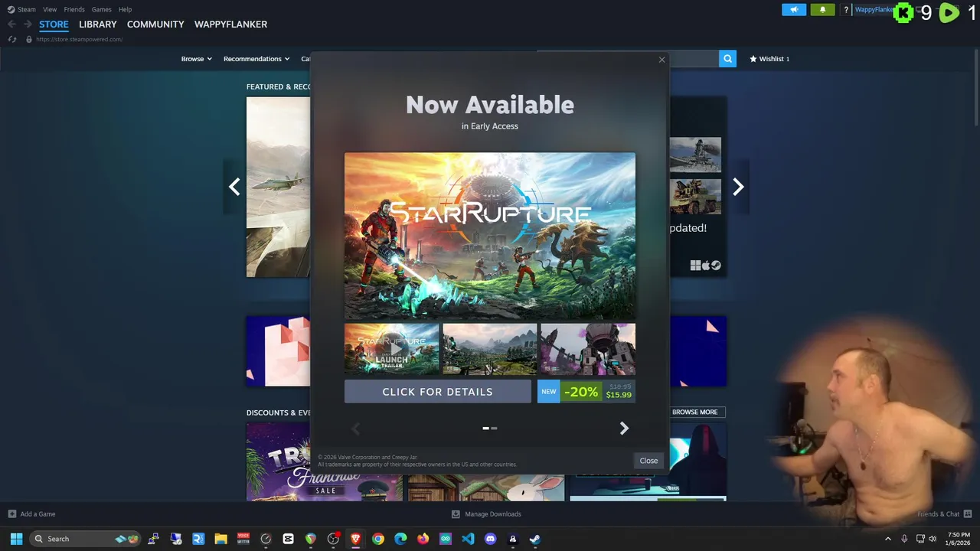Click the Windows taskbar Search box

[x=86, y=539]
